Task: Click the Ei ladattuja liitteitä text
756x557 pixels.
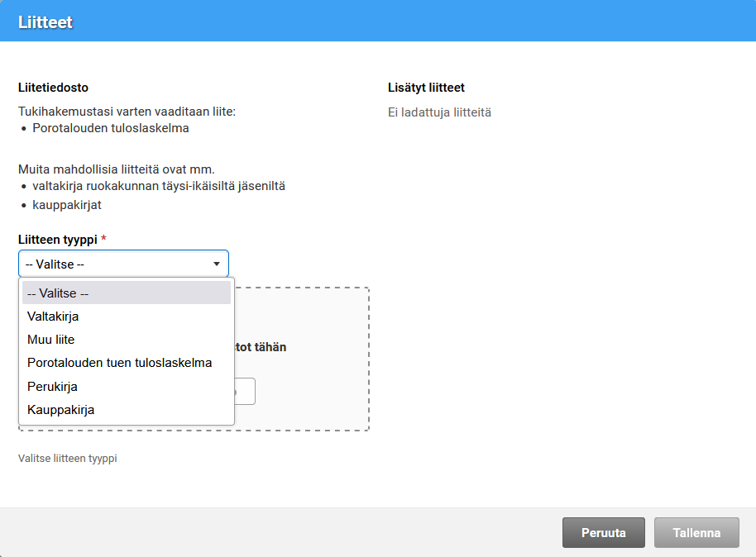Action: 439,112
